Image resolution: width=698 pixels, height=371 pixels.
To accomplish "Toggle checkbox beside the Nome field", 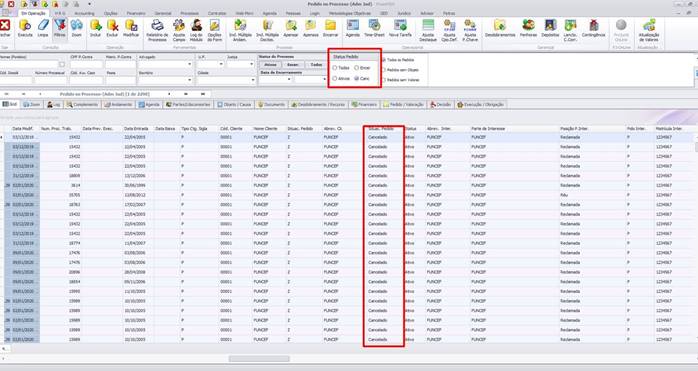I will pyautogui.click(x=62, y=64).
